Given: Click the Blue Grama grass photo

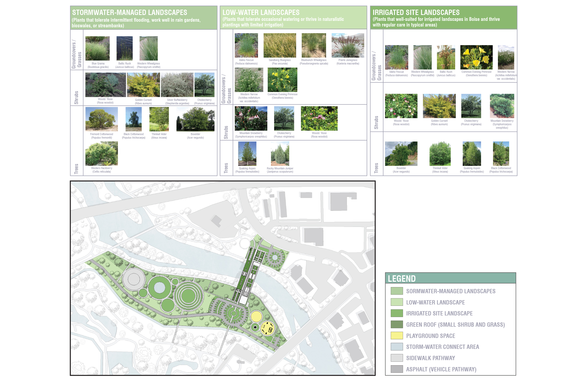Looking at the screenshot, I should pyautogui.click(x=98, y=48).
